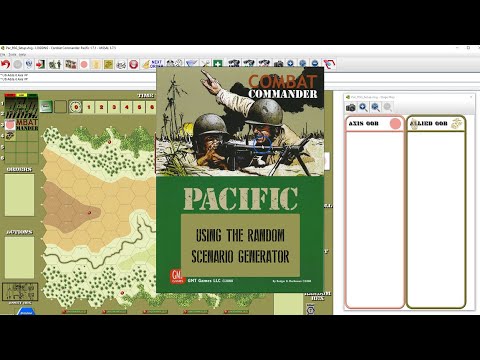Click the pink Japanese counter on row 3
This screenshot has width=480, height=360.
tap(10, 125)
